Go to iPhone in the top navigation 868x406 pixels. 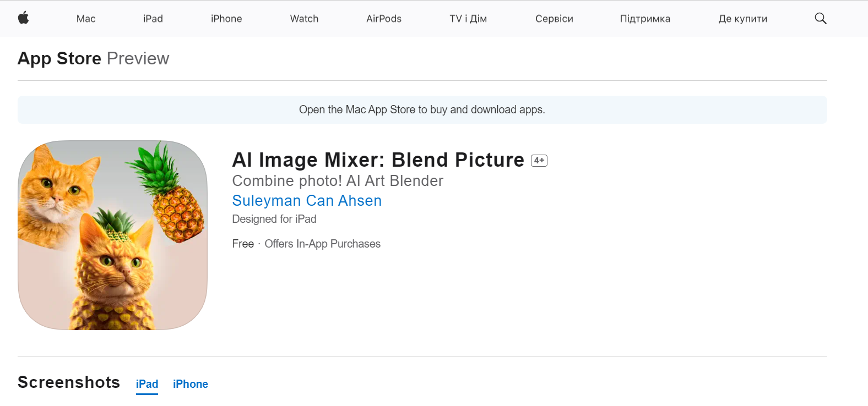[x=226, y=19]
